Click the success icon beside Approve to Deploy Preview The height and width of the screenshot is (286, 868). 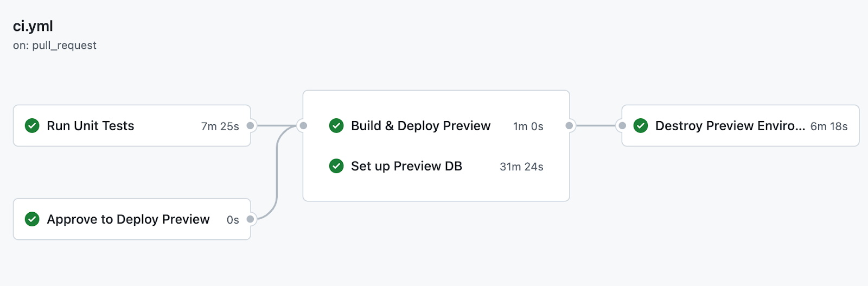tap(32, 219)
